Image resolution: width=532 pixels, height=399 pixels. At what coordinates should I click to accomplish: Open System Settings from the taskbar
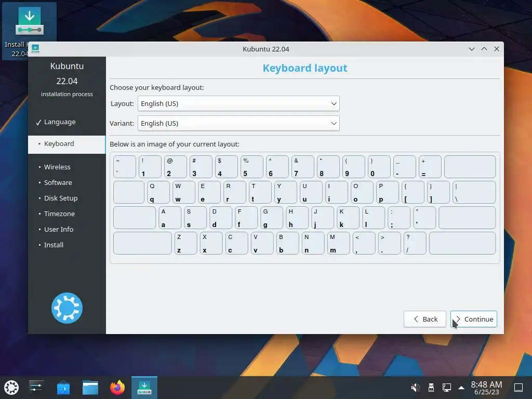pyautogui.click(x=36, y=388)
